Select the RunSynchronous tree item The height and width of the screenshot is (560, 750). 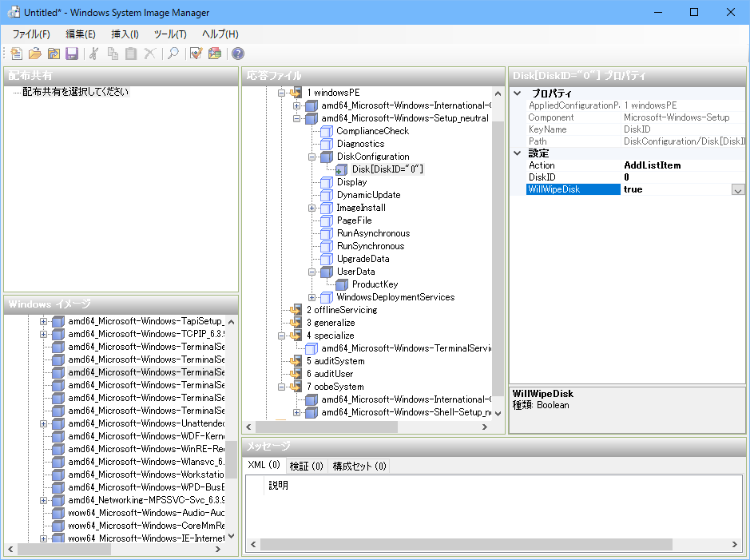tap(371, 246)
